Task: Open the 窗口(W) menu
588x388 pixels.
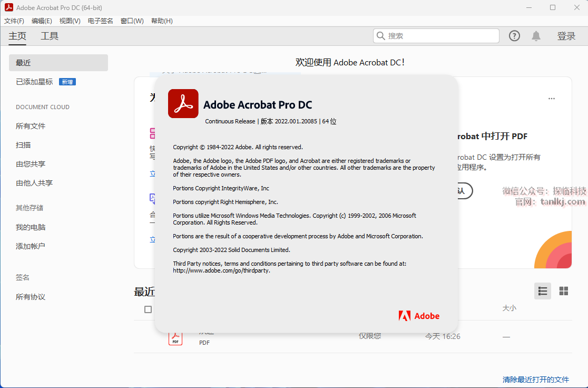Action: 132,21
